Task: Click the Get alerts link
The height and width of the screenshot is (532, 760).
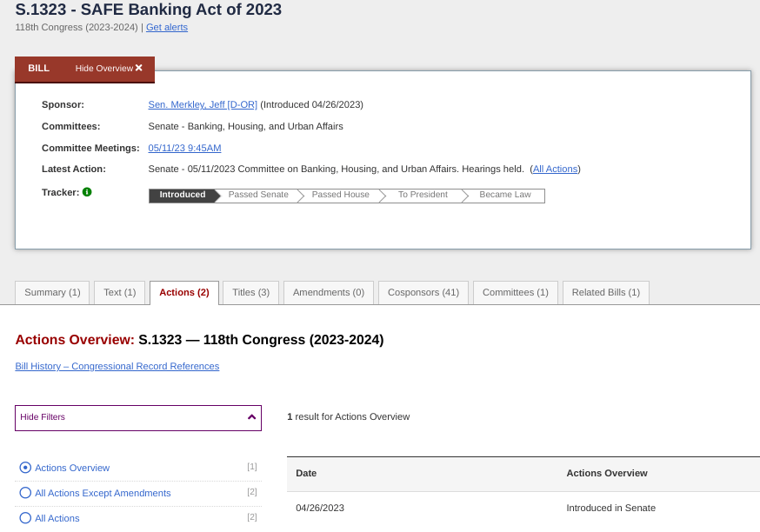Action: [167, 28]
